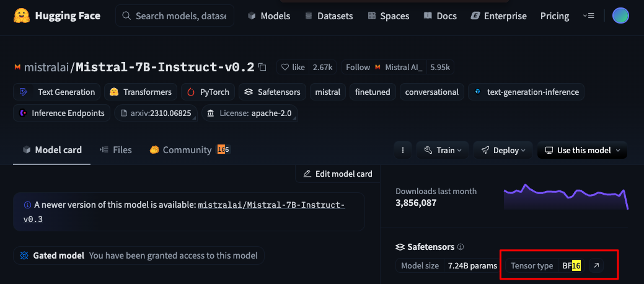
Task: Click the text-generation-inference tag
Action: [x=526, y=92]
